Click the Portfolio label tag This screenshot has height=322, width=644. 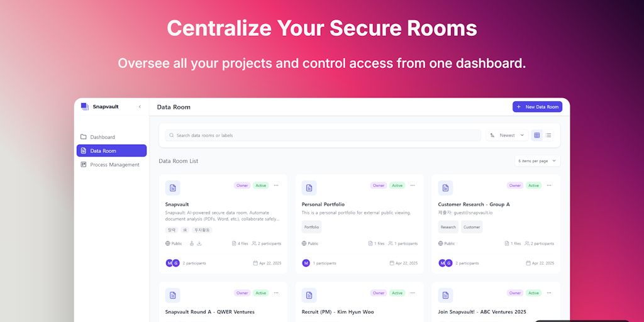coord(312,226)
